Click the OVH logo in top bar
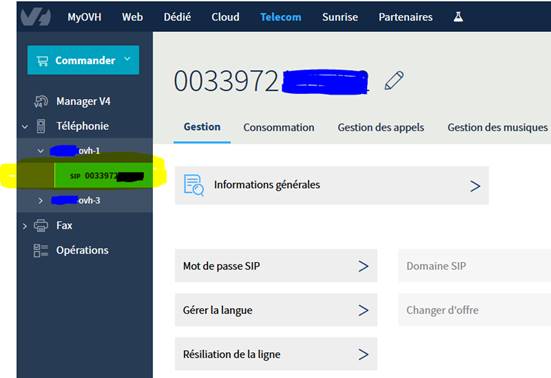The width and height of the screenshot is (551, 378). [x=36, y=17]
